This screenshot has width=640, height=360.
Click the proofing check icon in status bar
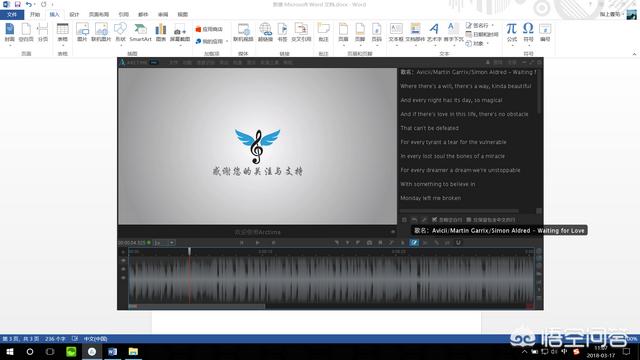(75, 339)
